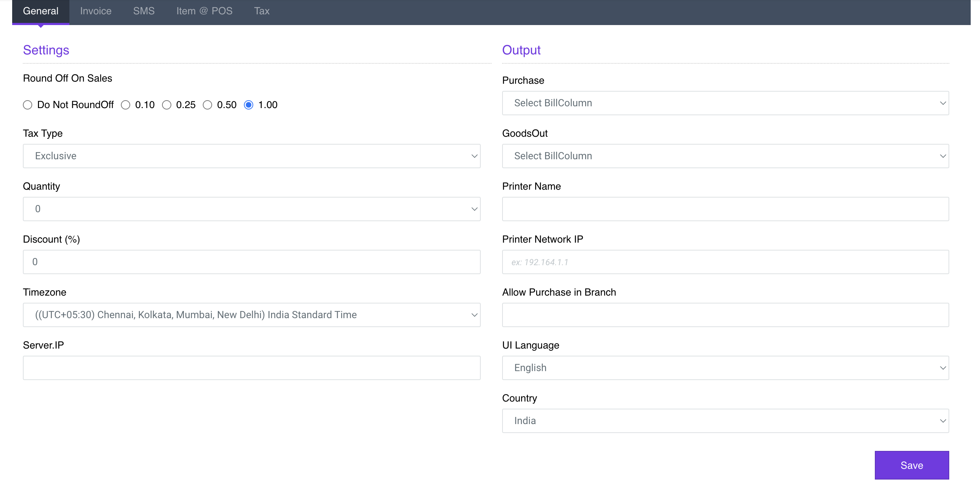Open the SMS settings tab

coord(144,11)
